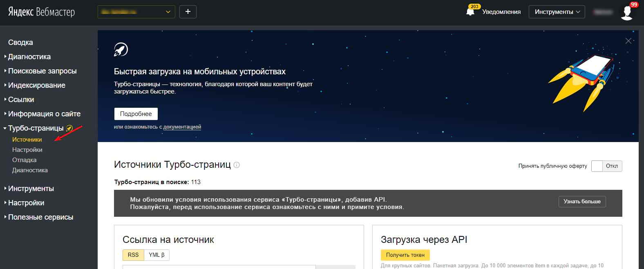The image size is (644, 269).
Task: Click the Быстрая загрузка на мобильных устройствах heading
Action: tap(200, 71)
